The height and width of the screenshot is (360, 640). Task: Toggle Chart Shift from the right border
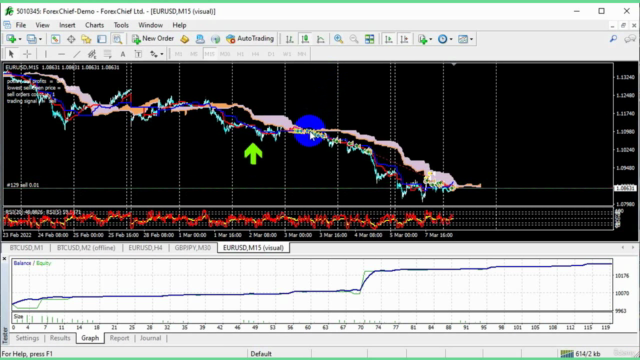[404, 39]
